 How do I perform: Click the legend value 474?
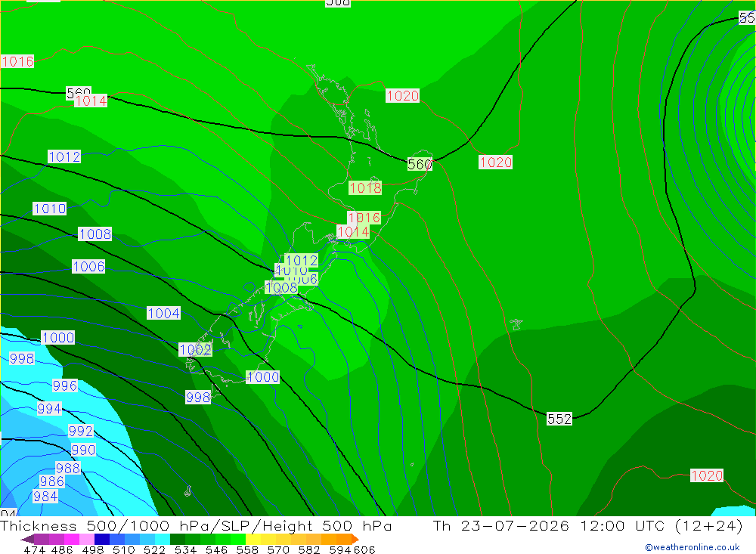[34, 549]
